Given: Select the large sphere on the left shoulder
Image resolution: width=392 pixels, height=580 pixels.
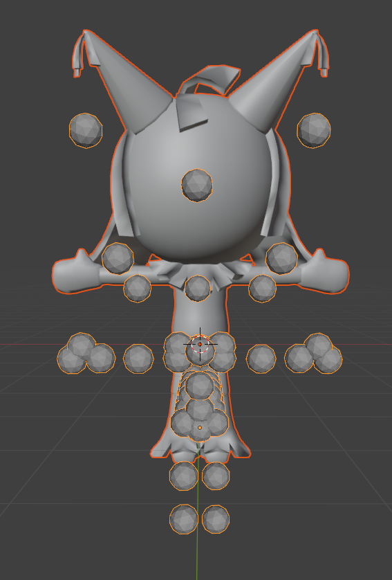Looking at the screenshot, I should click(x=118, y=259).
